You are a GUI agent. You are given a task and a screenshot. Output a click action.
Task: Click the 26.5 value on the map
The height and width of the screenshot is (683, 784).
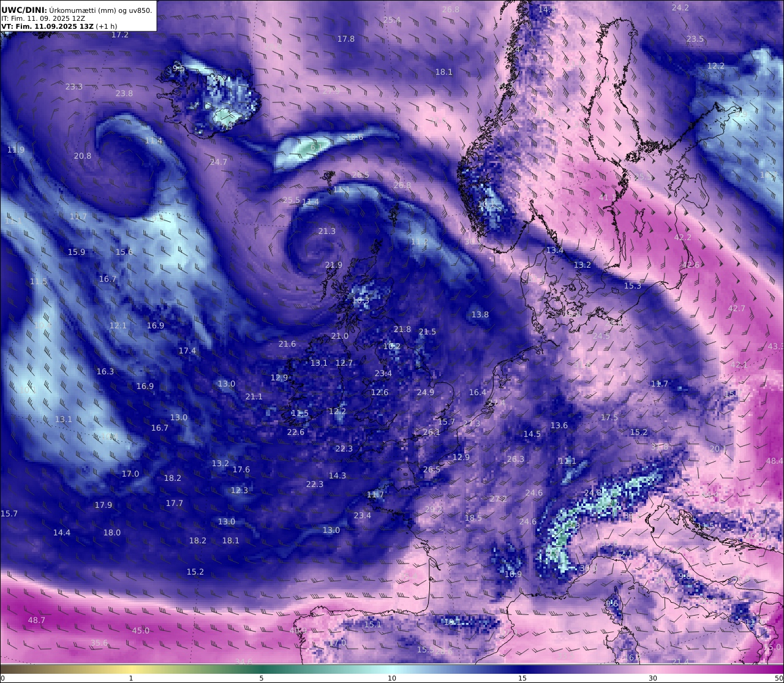432,470
